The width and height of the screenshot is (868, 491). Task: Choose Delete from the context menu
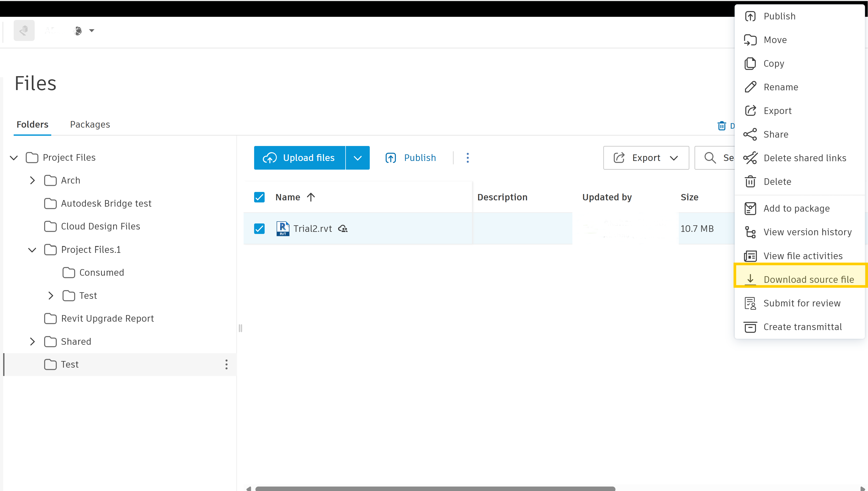(x=799, y=181)
